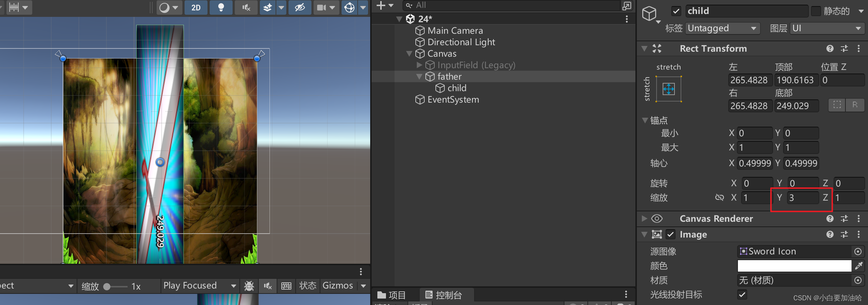Screen dimensions: 868x305
Task: Open static flags dropdown arrow
Action: (861, 11)
